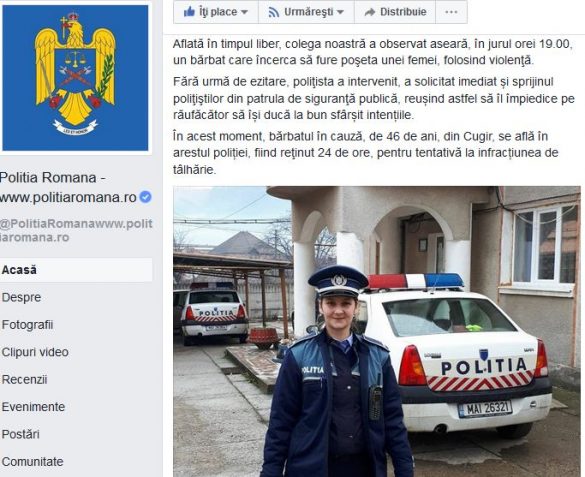This screenshot has height=477, width=585.
Task: Click the Urmărești feed icon
Action: click(x=273, y=12)
